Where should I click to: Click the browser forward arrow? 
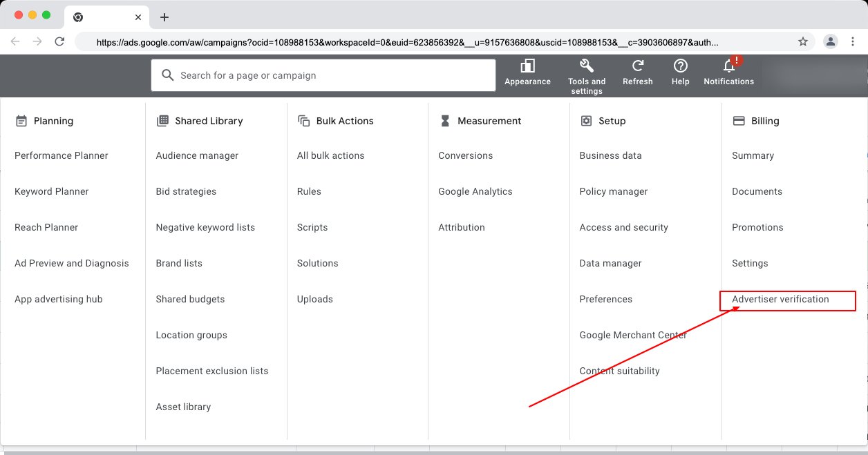pos(37,41)
